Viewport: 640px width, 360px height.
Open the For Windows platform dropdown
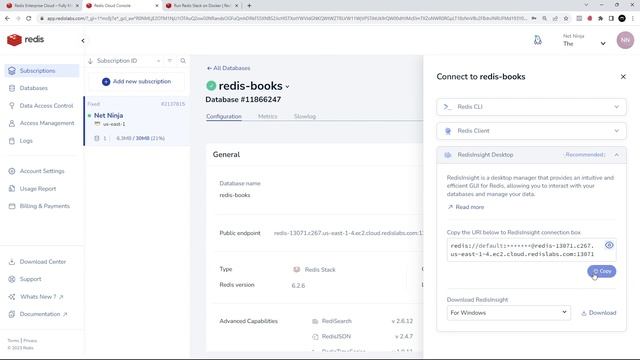pyautogui.click(x=509, y=313)
